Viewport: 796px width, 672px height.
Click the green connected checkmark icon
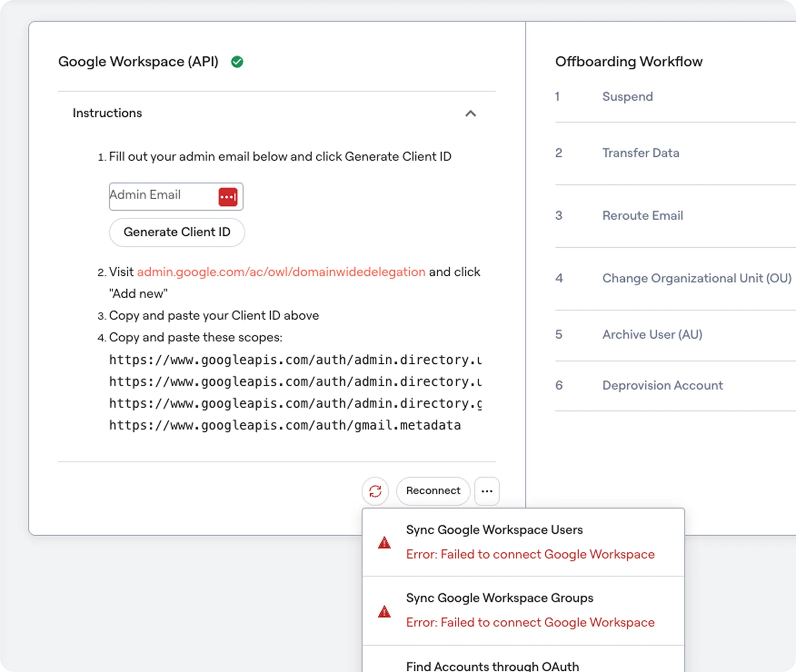click(x=237, y=62)
